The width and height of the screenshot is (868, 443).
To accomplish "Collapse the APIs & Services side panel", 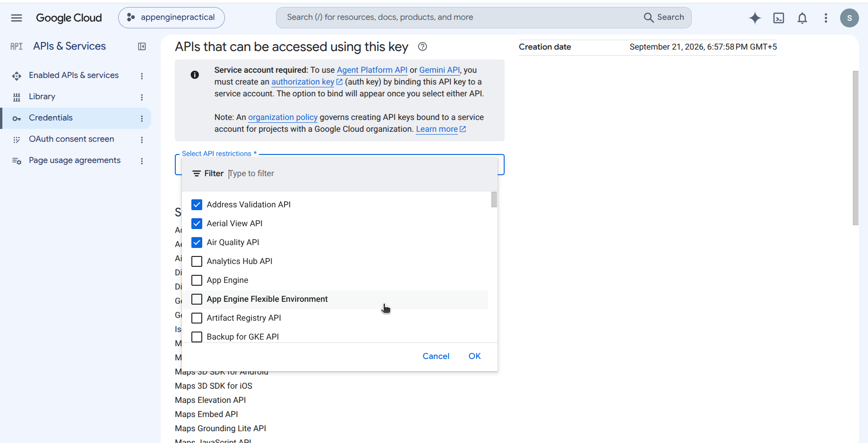I will [x=142, y=46].
